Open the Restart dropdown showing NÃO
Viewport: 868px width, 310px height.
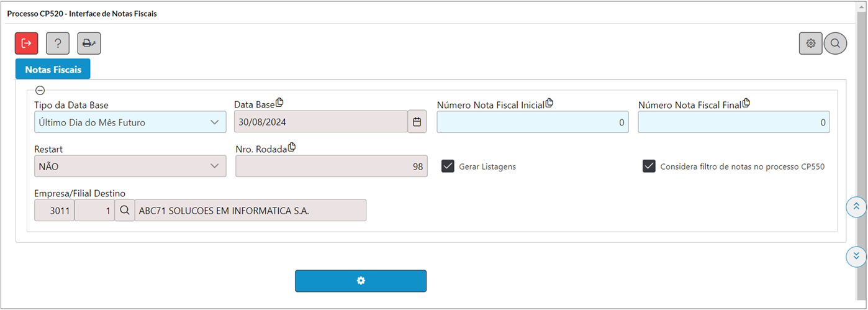130,166
